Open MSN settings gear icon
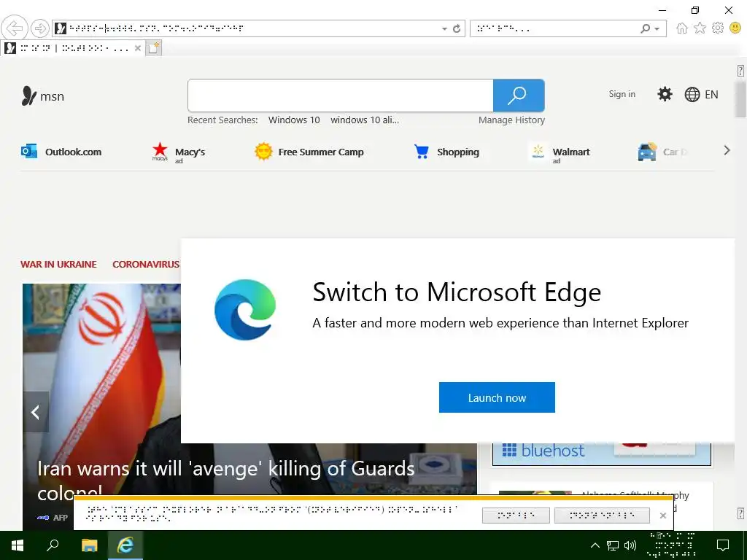 tap(665, 94)
